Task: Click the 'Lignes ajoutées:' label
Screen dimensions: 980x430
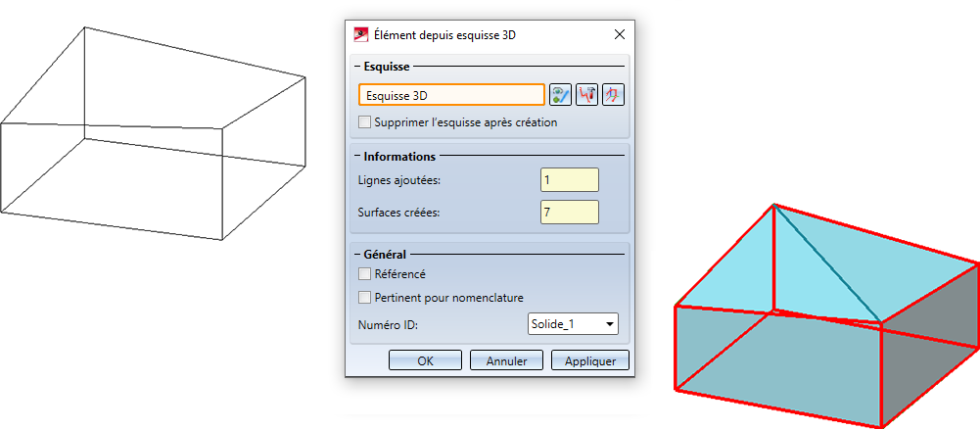Action: [x=400, y=180]
